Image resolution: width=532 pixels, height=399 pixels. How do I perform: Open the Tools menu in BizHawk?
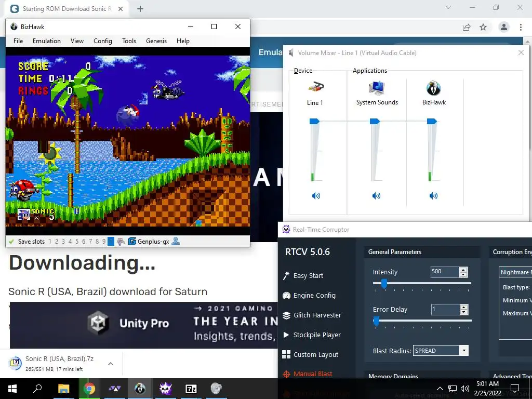click(129, 41)
